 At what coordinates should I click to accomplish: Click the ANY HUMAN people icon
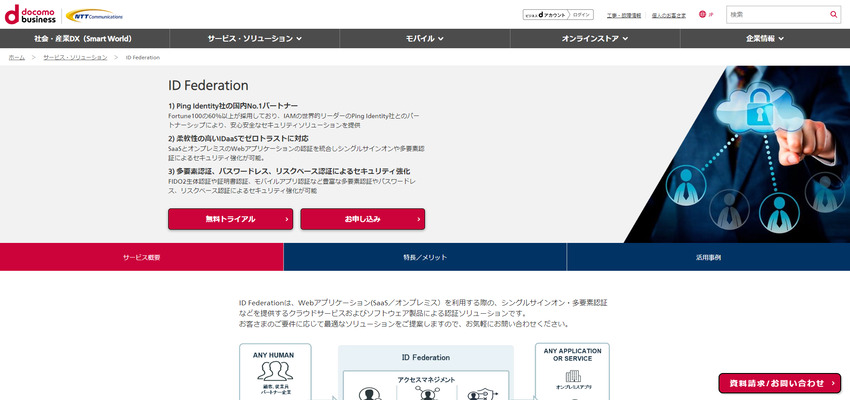(275, 371)
